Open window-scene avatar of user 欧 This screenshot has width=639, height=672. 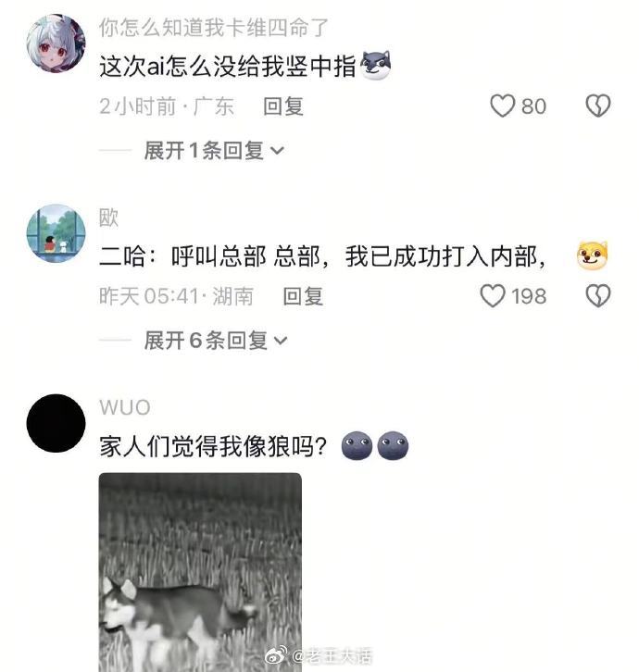click(56, 233)
